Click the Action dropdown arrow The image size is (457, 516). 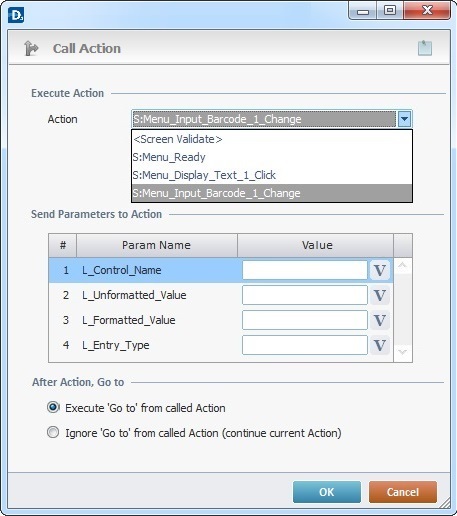(x=404, y=119)
